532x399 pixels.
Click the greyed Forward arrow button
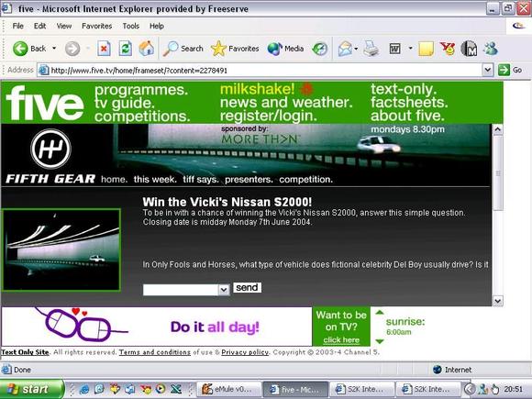point(72,49)
